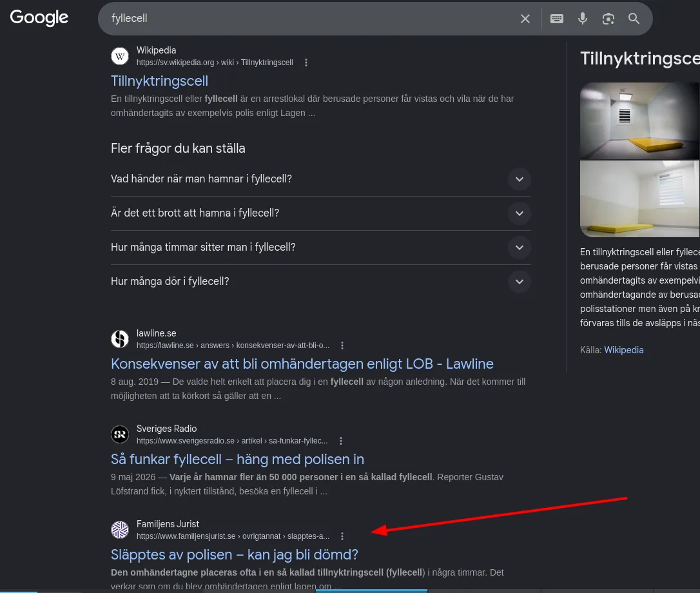Open the Tillnyktringscell Wikipedia result
This screenshot has width=700, height=593.
tap(159, 81)
